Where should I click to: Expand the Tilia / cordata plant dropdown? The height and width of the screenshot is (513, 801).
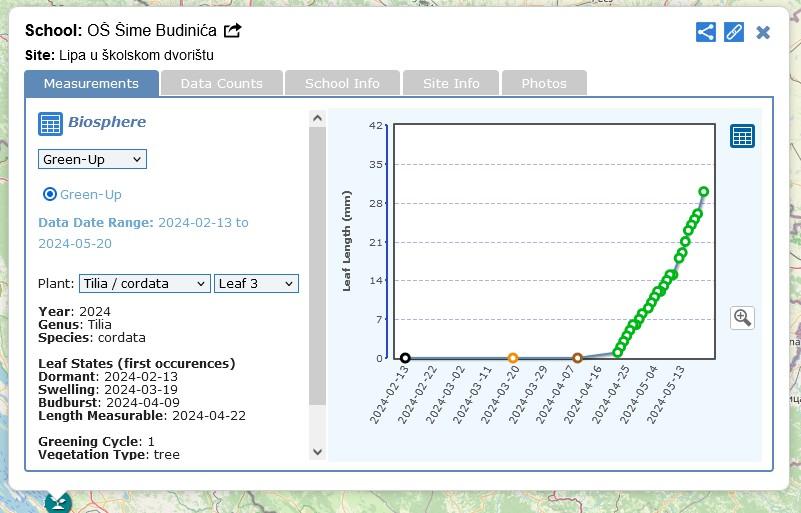144,283
